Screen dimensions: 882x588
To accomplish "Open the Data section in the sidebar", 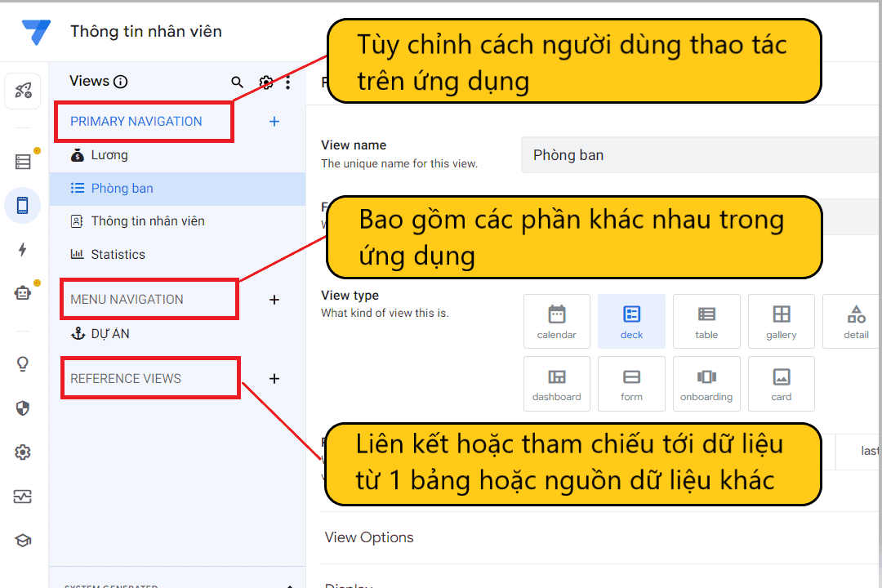I will [x=22, y=161].
